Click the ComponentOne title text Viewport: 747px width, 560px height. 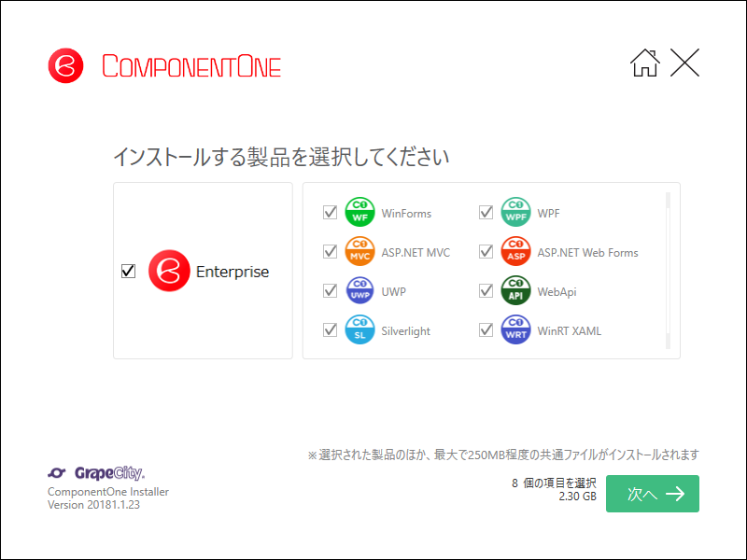pos(191,66)
